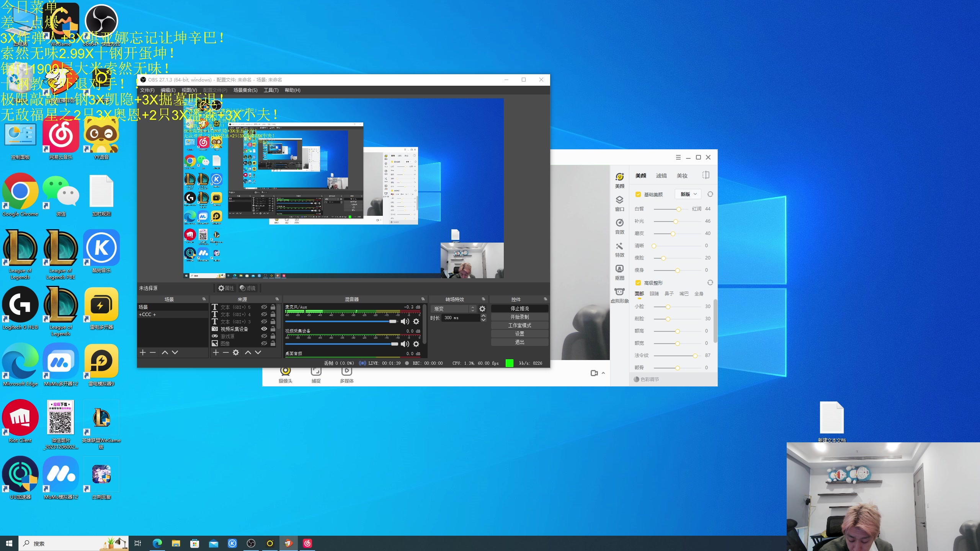This screenshot has height=551, width=980.
Task: Adjust the 法令纹 slider handle
Action: click(x=695, y=355)
